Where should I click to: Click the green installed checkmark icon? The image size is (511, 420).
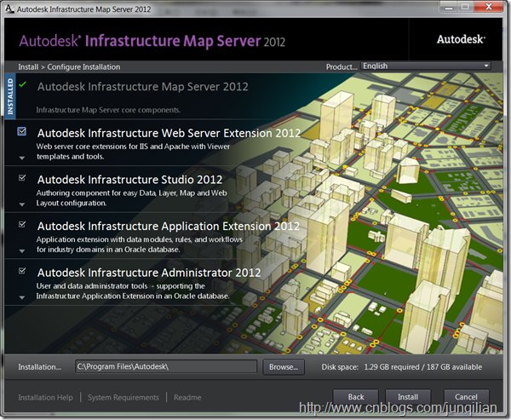[22, 84]
